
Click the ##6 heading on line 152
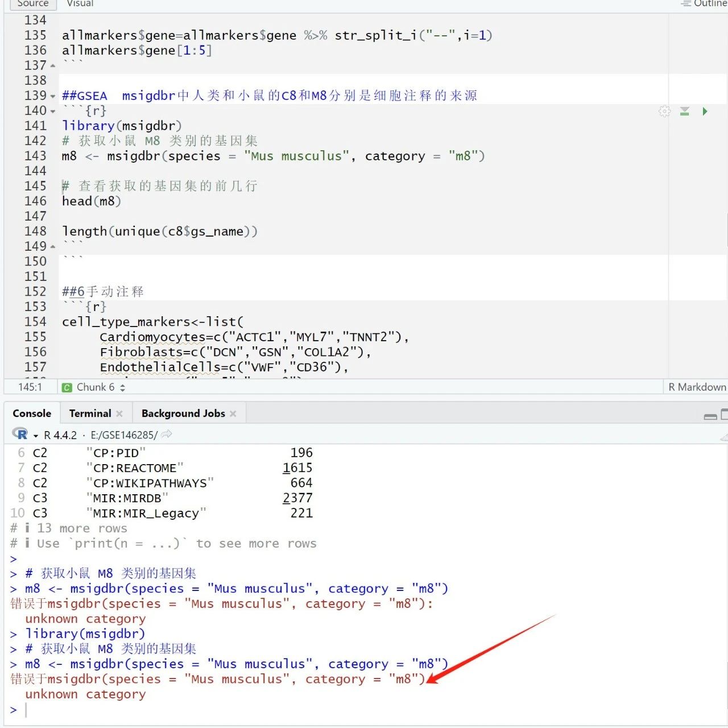click(102, 292)
